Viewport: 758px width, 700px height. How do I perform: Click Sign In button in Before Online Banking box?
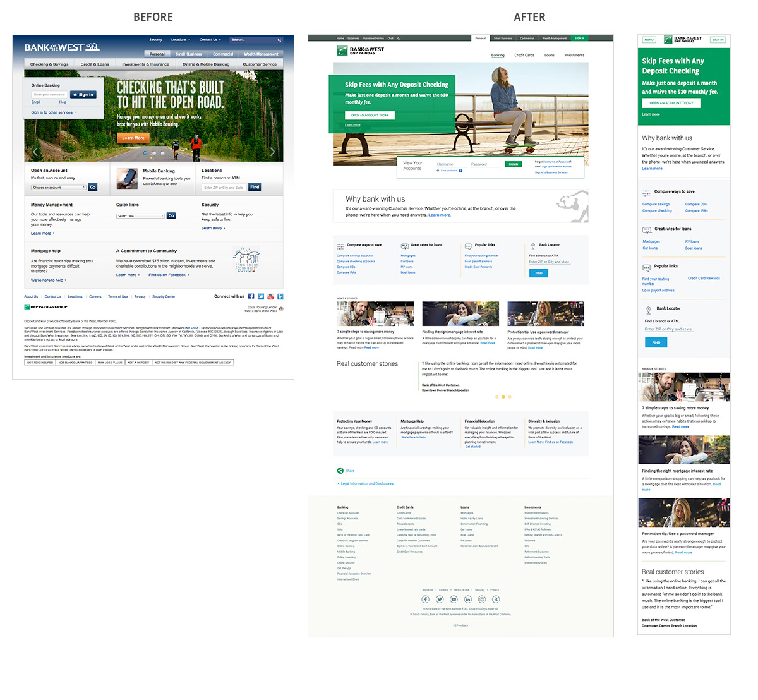coord(83,95)
